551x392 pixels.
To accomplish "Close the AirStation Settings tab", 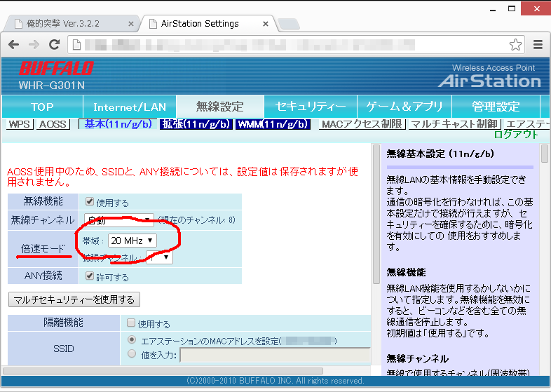I will [x=266, y=24].
